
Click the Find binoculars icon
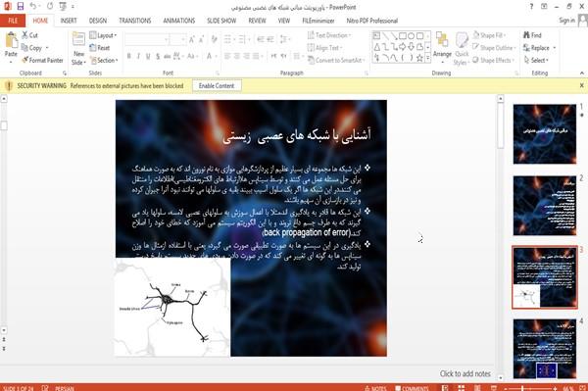coord(526,35)
